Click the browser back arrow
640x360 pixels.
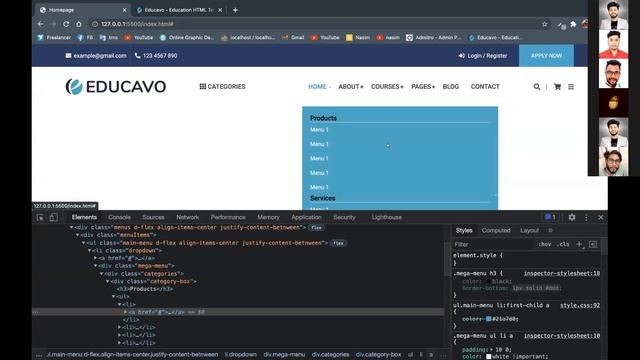tap(40, 24)
